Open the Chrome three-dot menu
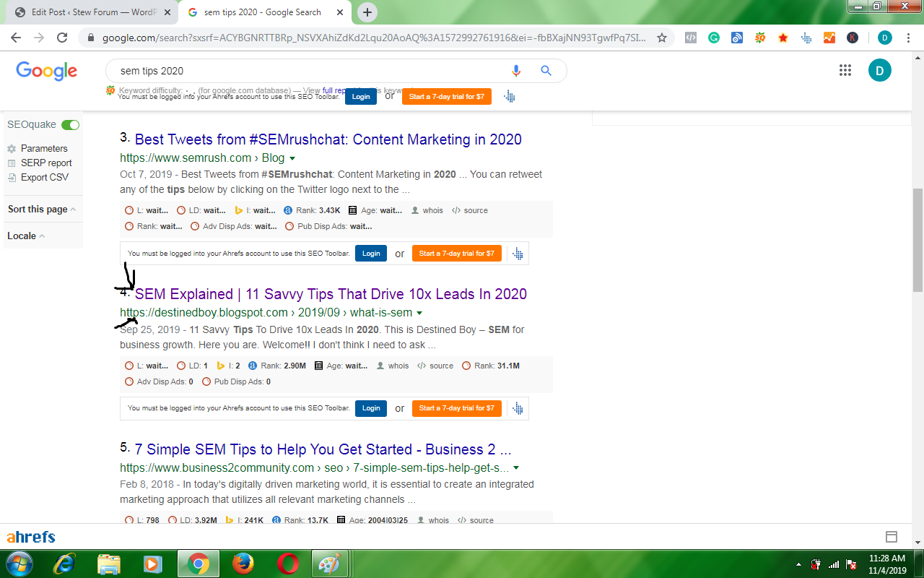 coord(909,38)
